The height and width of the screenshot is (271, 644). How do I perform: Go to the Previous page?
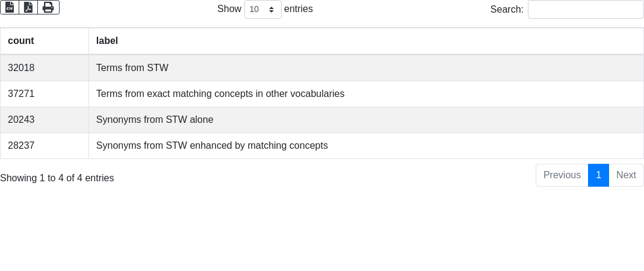(562, 175)
